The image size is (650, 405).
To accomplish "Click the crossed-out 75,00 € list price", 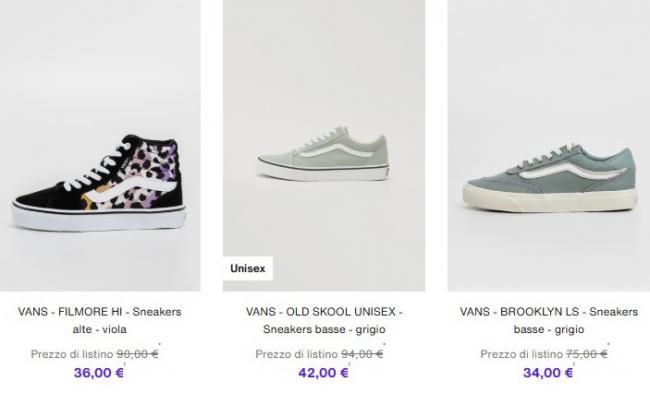I will coord(587,353).
